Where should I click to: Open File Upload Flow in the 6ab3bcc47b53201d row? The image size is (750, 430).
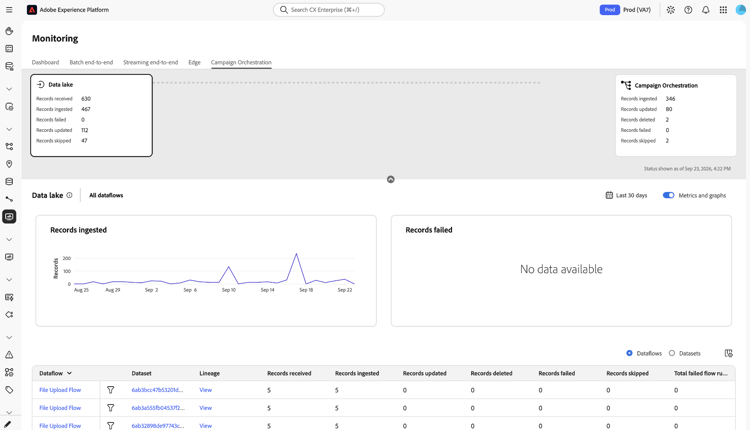(x=60, y=390)
